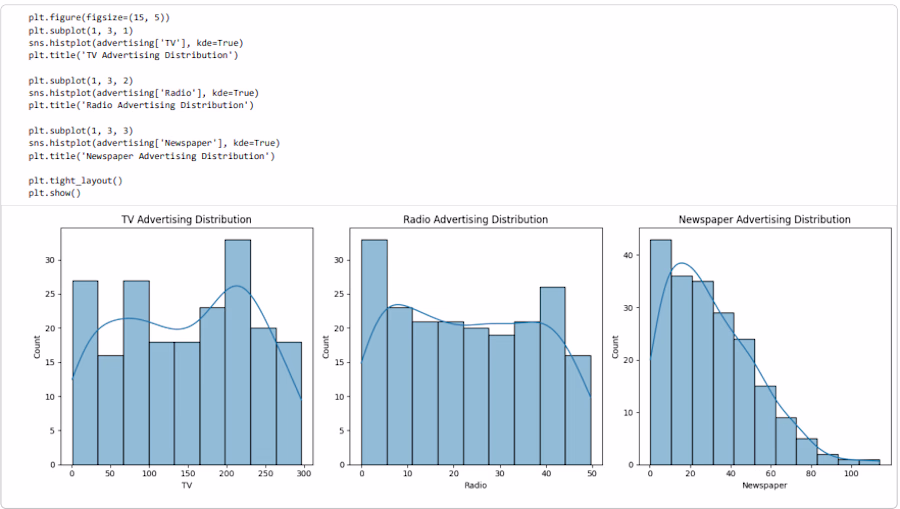Click the 'Radio Advertising Distribution' plot title
Image resolution: width=900 pixels, height=509 pixels.
475,219
